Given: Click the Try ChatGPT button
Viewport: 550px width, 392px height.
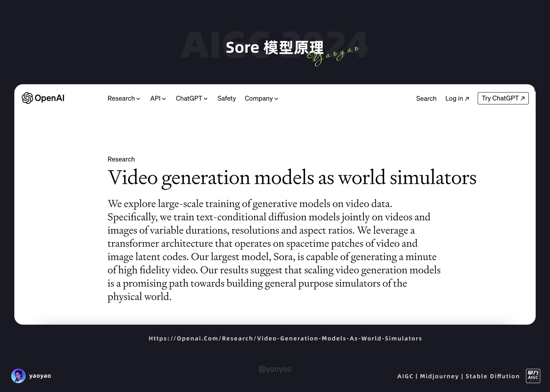Looking at the screenshot, I should (x=503, y=98).
